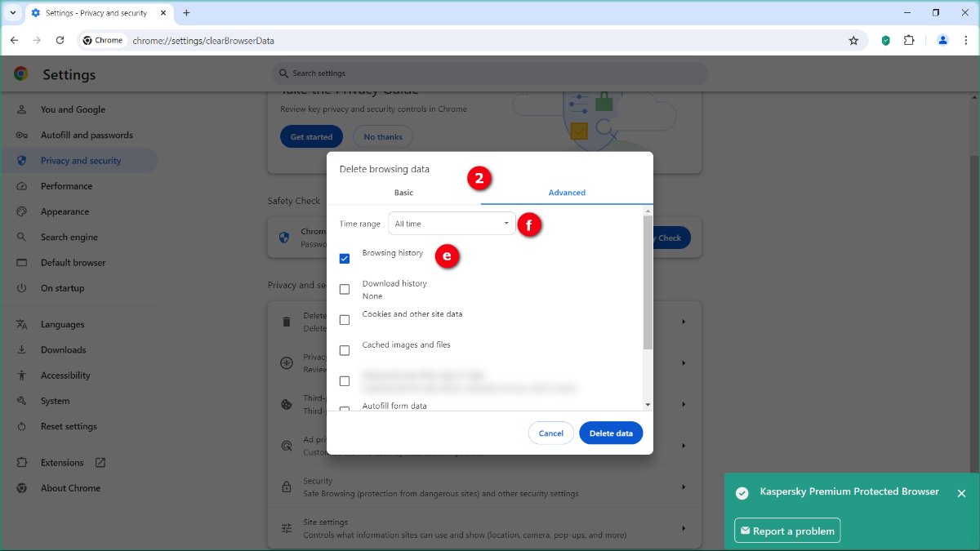Click the Appearance palette icon

(22, 211)
